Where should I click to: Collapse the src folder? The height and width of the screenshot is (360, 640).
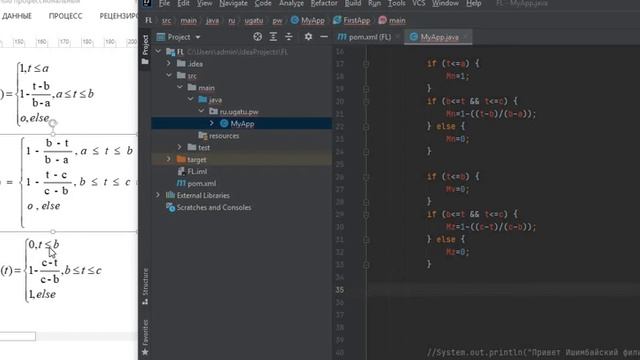(x=169, y=76)
